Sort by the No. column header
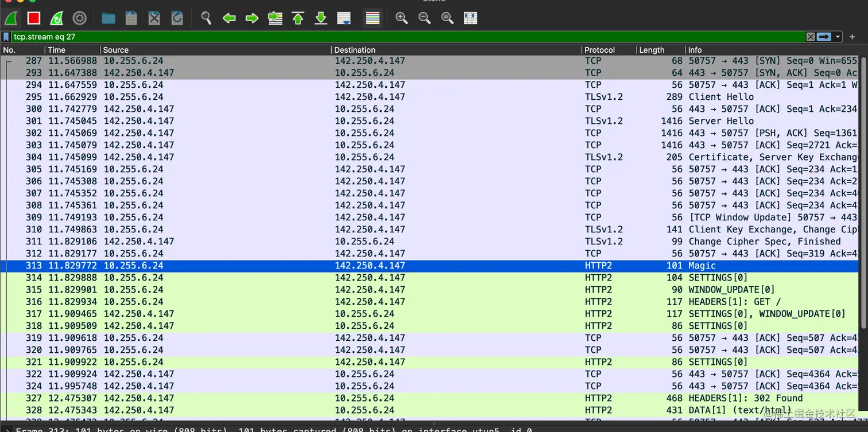The width and height of the screenshot is (868, 432). pos(23,50)
